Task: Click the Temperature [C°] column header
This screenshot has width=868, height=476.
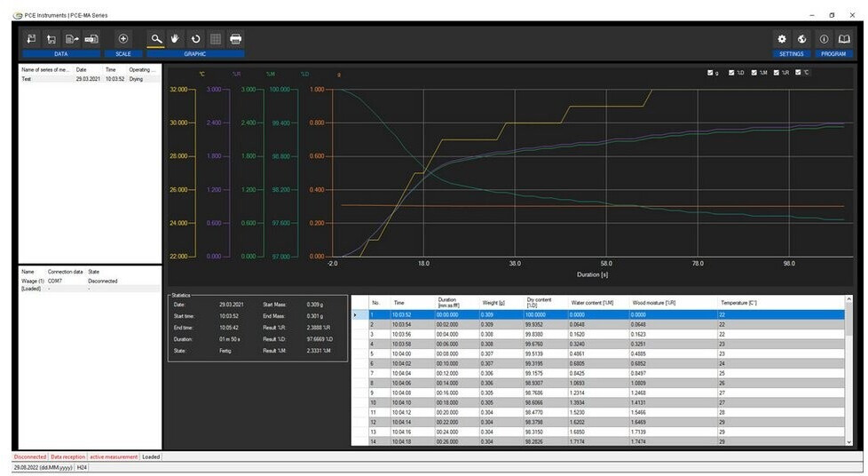Action: point(738,303)
